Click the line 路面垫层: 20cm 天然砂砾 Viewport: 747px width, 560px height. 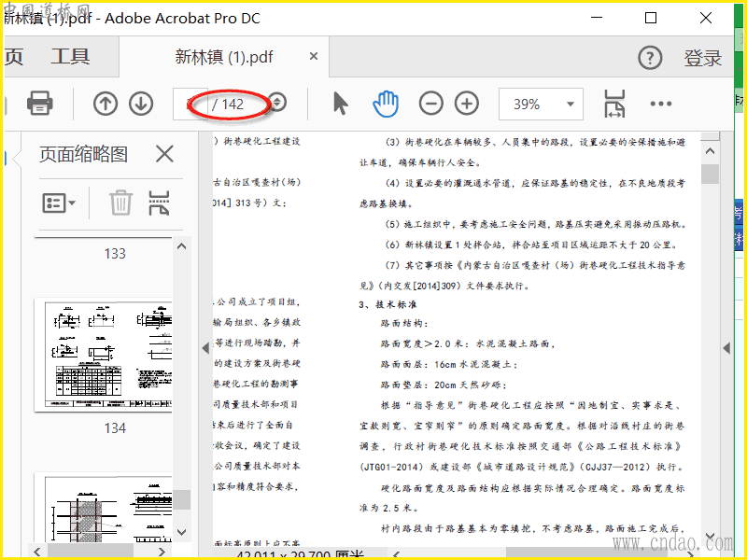[x=443, y=385]
